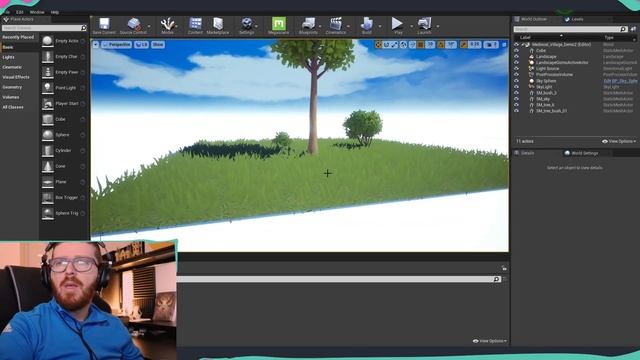Toggle visibility eye for Cube actor

(x=516, y=51)
